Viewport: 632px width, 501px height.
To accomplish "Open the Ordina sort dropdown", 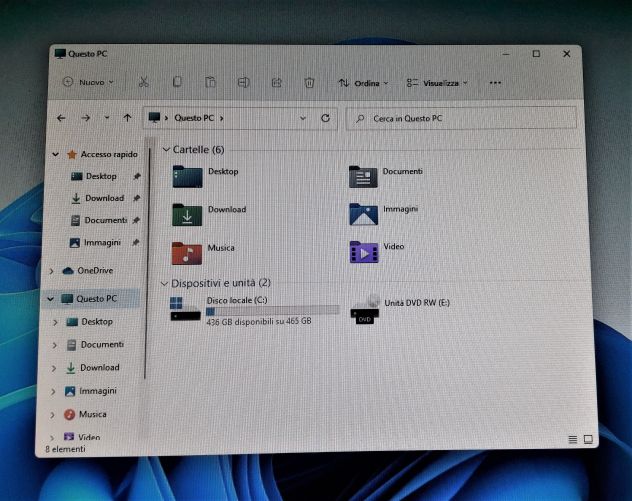I will pyautogui.click(x=363, y=83).
